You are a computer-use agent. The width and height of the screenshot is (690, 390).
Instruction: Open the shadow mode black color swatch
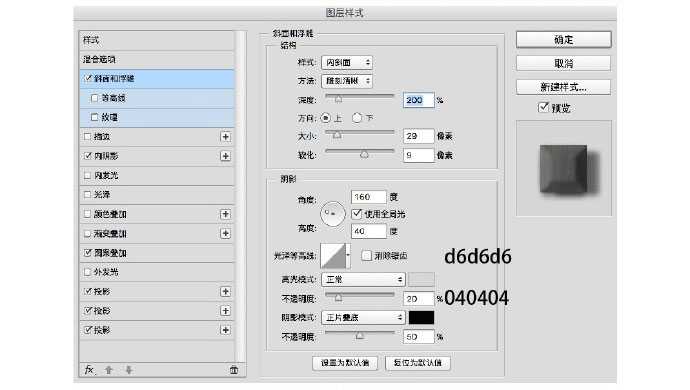(422, 317)
